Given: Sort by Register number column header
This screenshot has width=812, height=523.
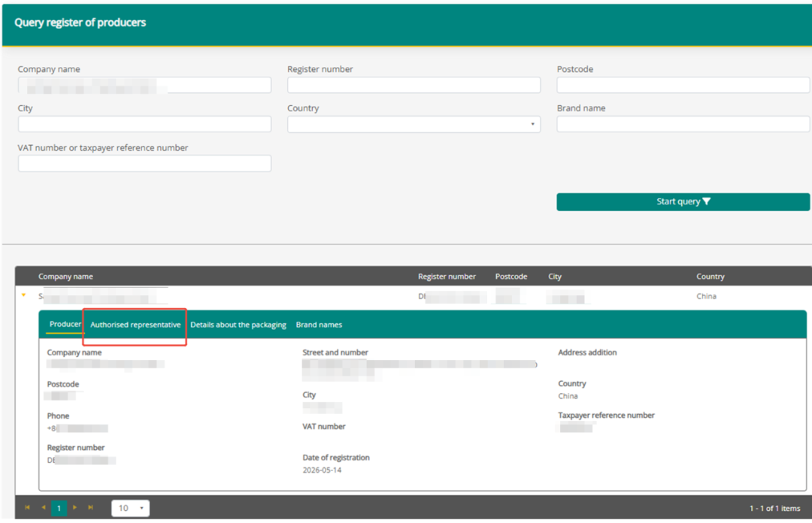Looking at the screenshot, I should tap(447, 277).
